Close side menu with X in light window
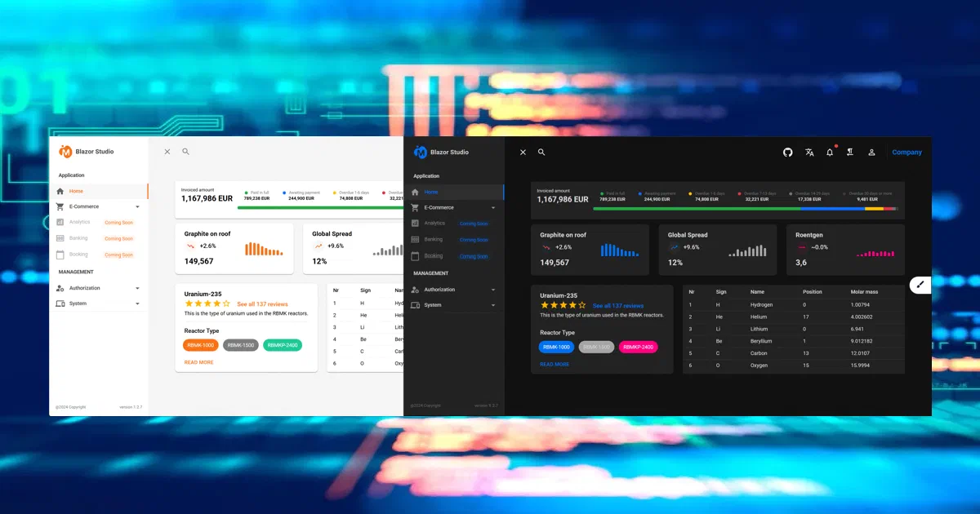The image size is (980, 514). pyautogui.click(x=167, y=152)
